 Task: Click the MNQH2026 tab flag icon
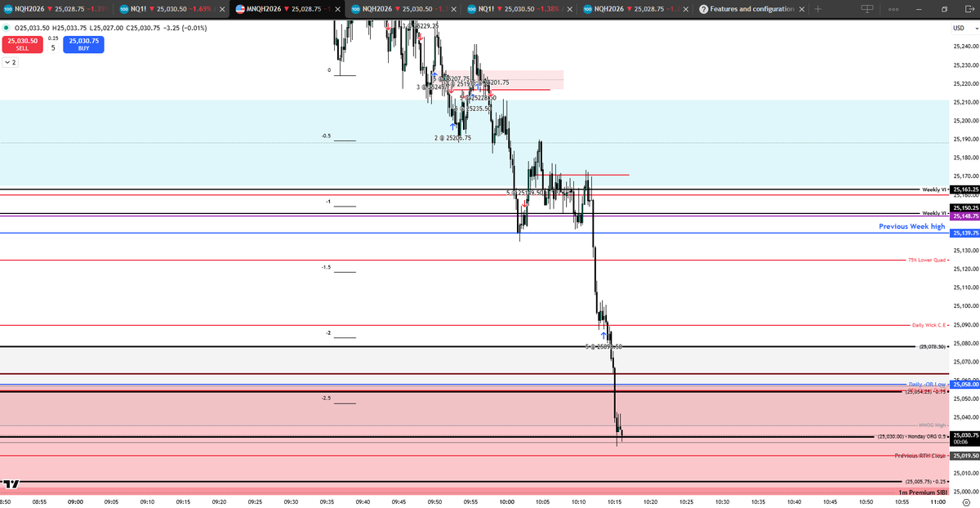pyautogui.click(x=241, y=9)
